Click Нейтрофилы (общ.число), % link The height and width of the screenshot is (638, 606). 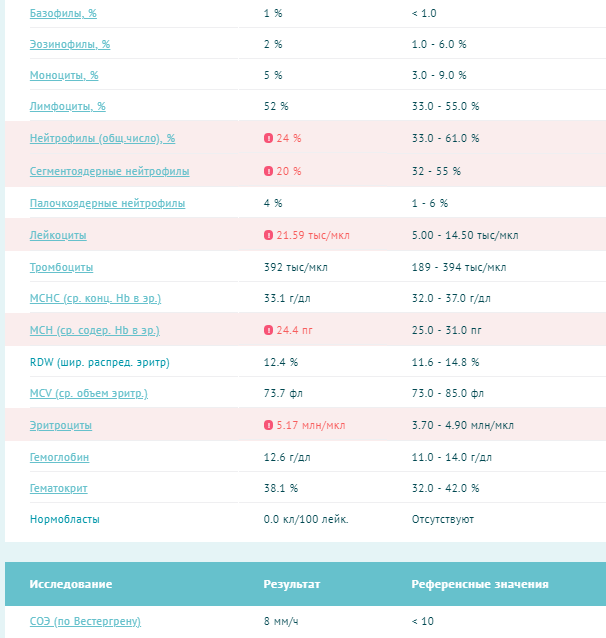(102, 138)
